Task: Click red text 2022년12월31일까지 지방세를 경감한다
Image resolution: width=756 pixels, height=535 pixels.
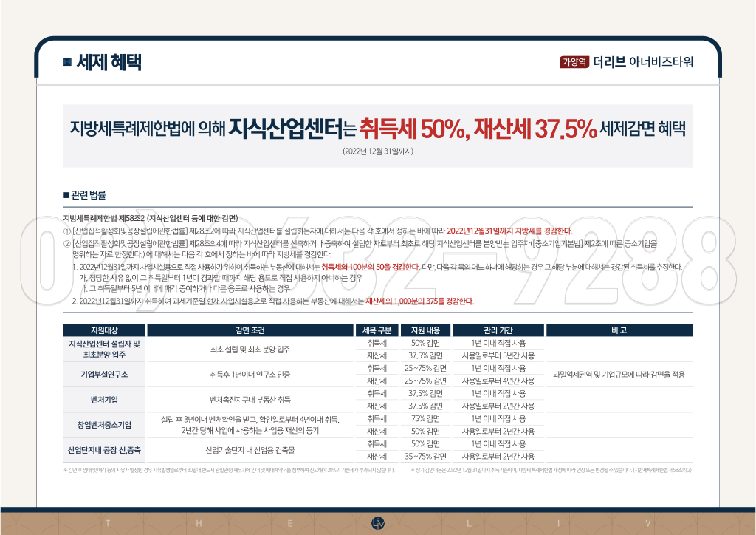Action: [509, 231]
